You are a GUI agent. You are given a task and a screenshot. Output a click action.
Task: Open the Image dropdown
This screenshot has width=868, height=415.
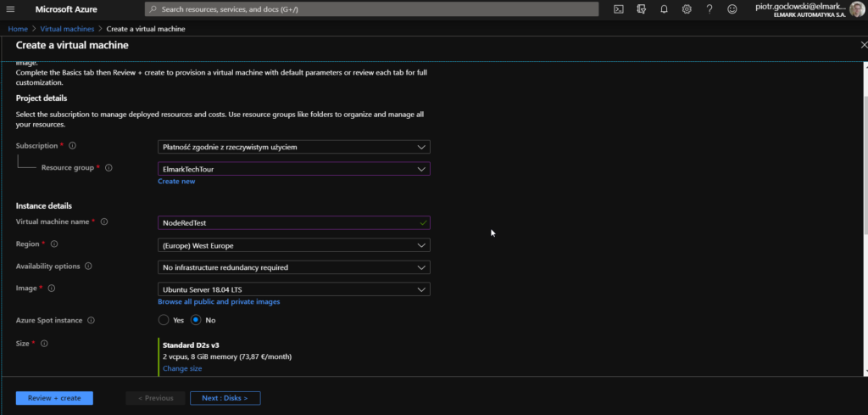pos(294,289)
